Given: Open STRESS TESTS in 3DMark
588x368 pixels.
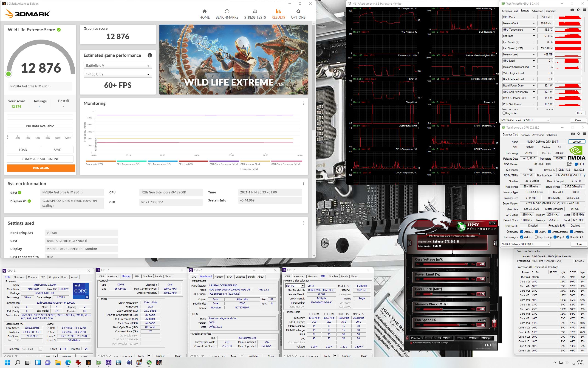Looking at the screenshot, I should (255, 14).
